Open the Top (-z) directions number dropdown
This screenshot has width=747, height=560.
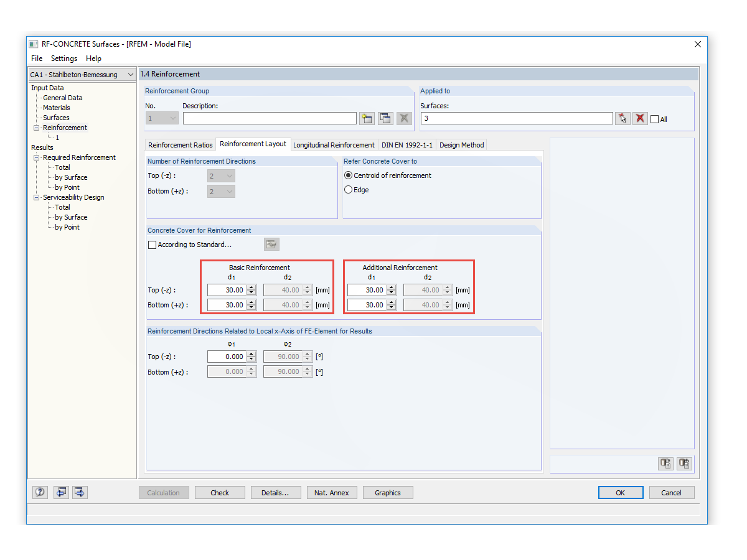[x=221, y=176]
